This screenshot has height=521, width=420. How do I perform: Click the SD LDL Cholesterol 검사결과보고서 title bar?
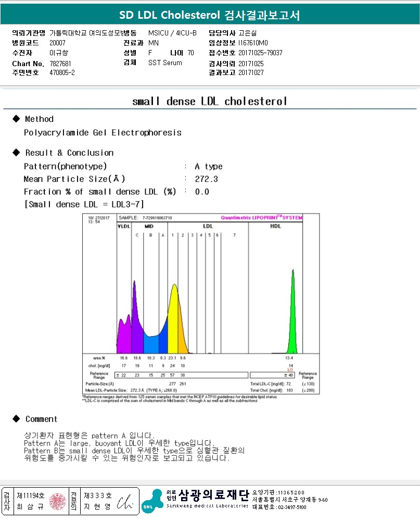[x=210, y=15]
